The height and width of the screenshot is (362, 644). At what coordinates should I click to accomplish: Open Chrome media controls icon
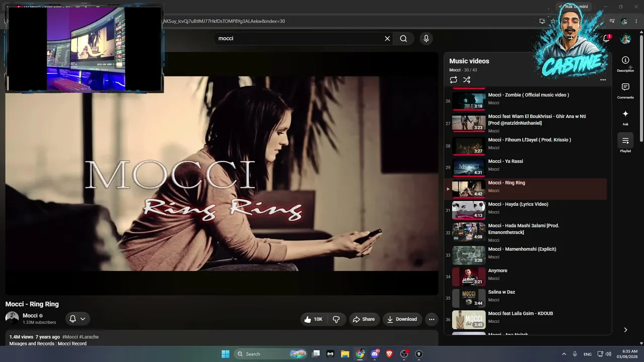click(x=612, y=21)
